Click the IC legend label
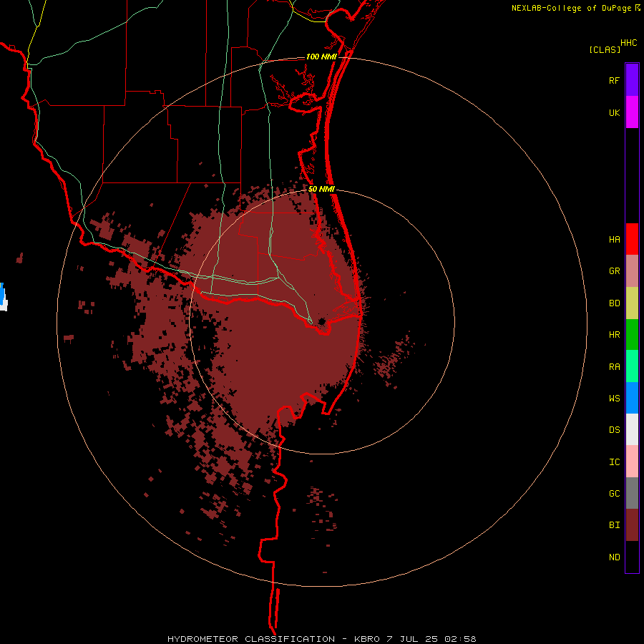 point(615,462)
